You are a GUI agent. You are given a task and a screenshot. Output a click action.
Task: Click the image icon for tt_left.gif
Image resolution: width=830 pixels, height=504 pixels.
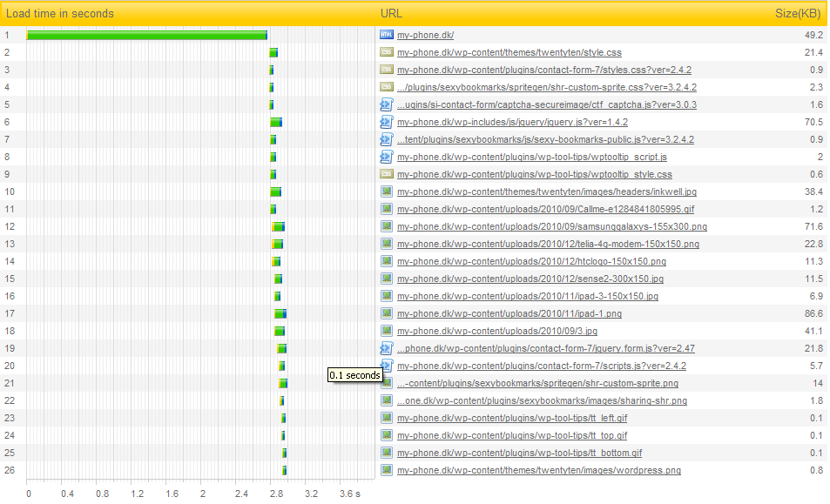[x=387, y=418]
